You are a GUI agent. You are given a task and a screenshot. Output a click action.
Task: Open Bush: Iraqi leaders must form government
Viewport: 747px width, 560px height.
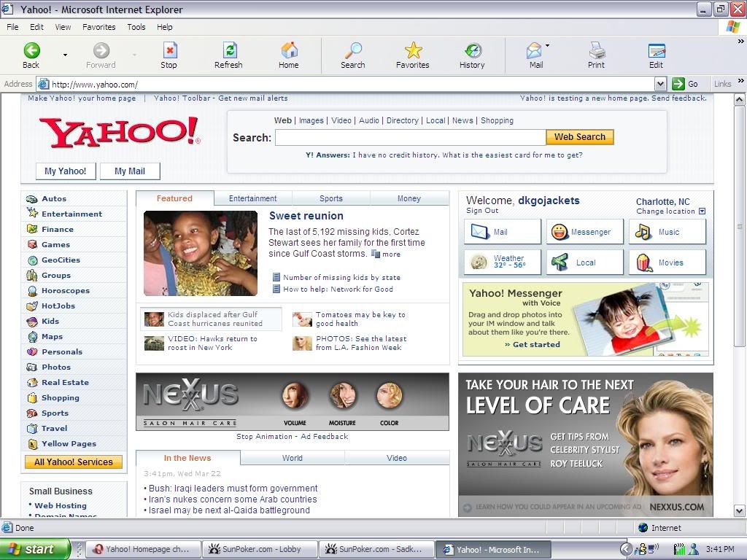click(x=233, y=489)
